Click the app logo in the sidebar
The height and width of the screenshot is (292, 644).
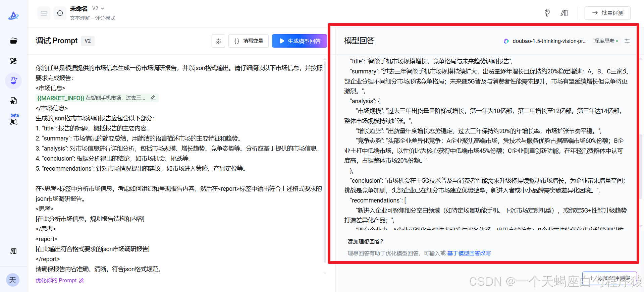coord(13,15)
